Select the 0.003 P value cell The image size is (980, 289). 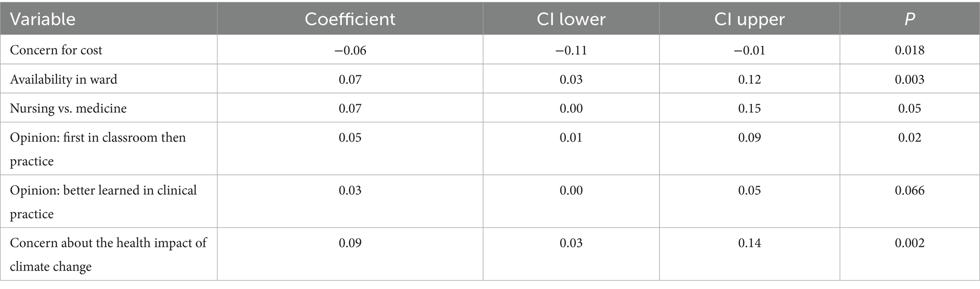pyautogui.click(x=909, y=79)
